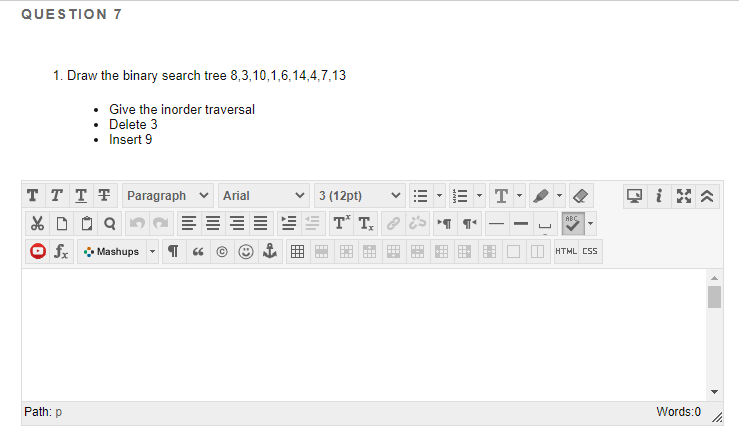Toggle italic text formatting

point(57,196)
